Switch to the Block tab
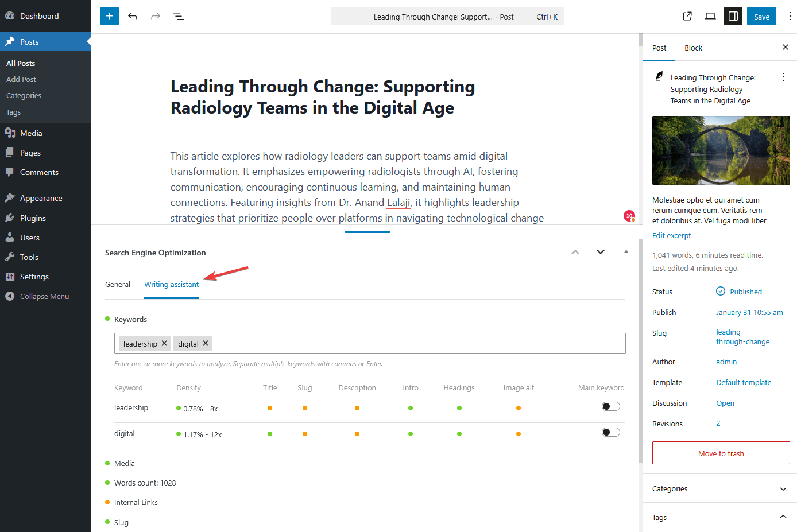Screen dimensions: 797x532 [x=693, y=48]
